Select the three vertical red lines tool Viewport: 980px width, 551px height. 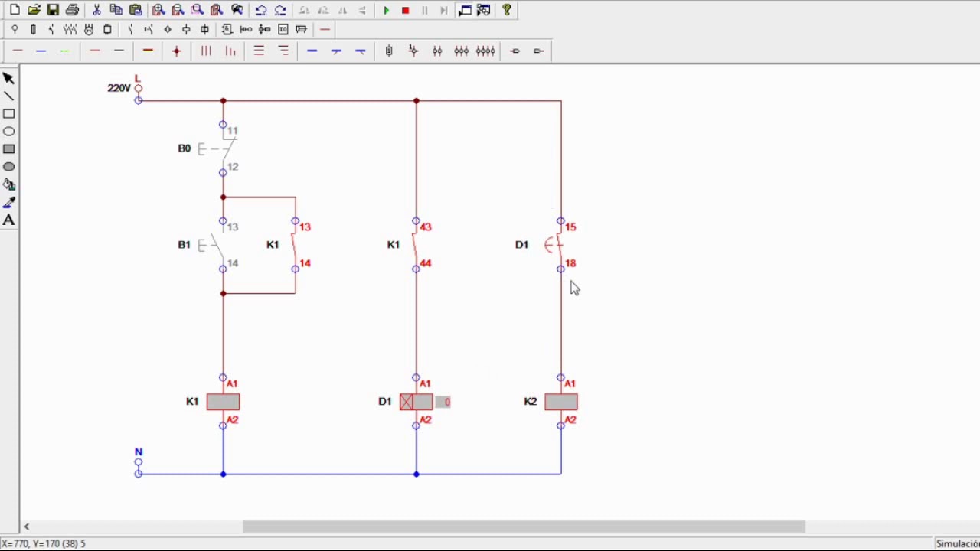(206, 51)
